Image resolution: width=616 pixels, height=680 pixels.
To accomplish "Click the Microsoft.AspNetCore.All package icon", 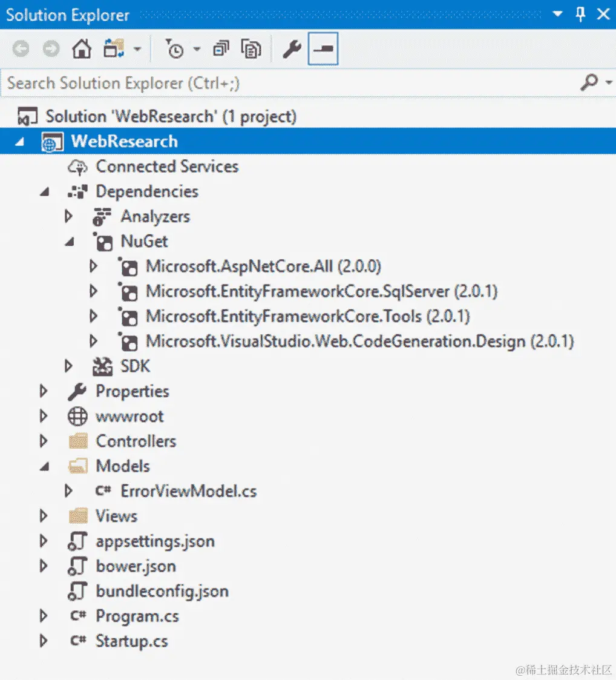I will coord(128,266).
